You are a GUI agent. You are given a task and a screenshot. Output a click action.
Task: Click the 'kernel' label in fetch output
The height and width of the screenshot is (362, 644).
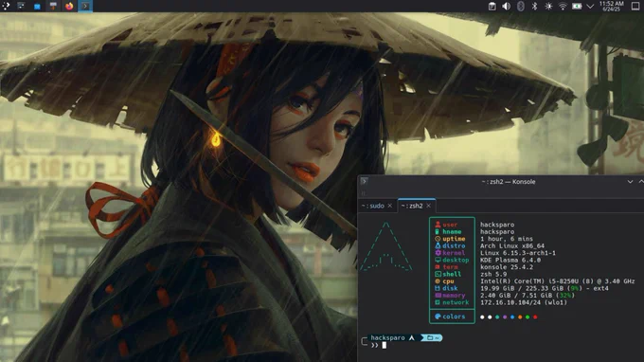point(454,253)
